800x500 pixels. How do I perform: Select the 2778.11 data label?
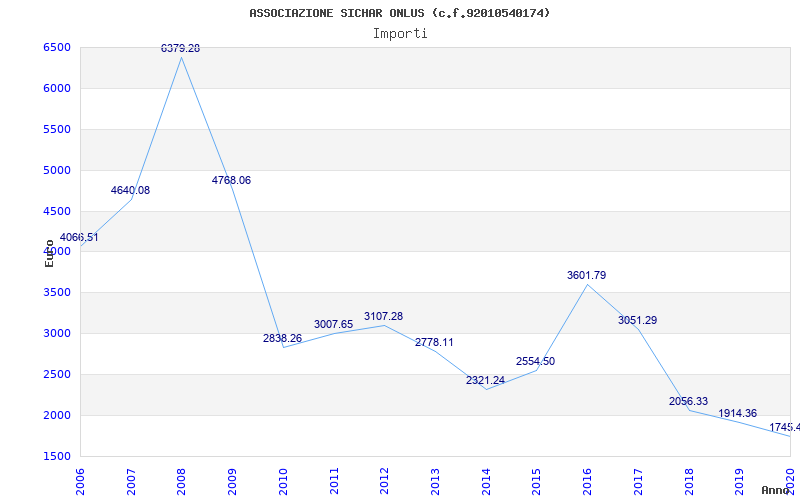point(434,342)
